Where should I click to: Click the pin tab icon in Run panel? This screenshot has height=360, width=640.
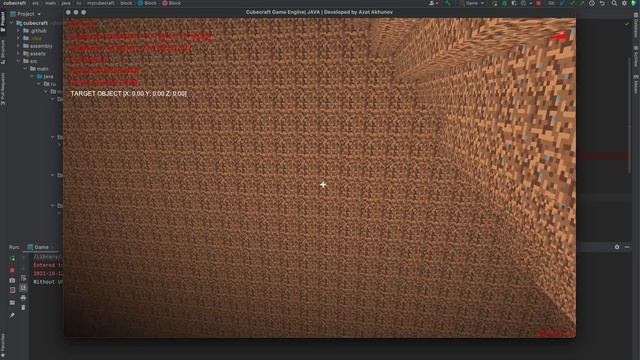[x=12, y=315]
